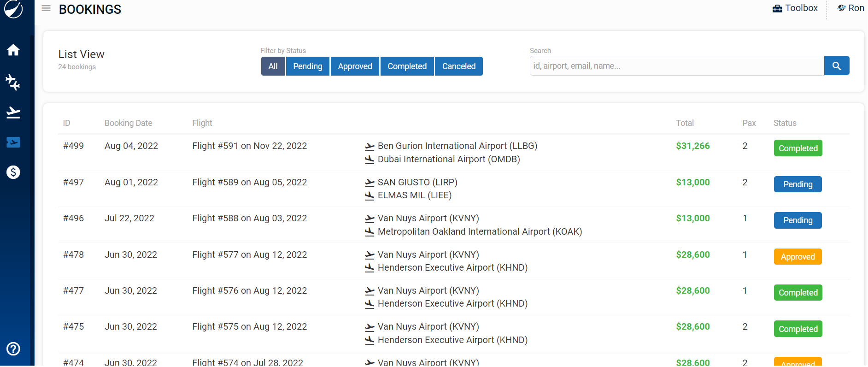The height and width of the screenshot is (367, 868).
Task: Click ELMAS MIL (LIEE) arrival airport
Action: [x=414, y=195]
